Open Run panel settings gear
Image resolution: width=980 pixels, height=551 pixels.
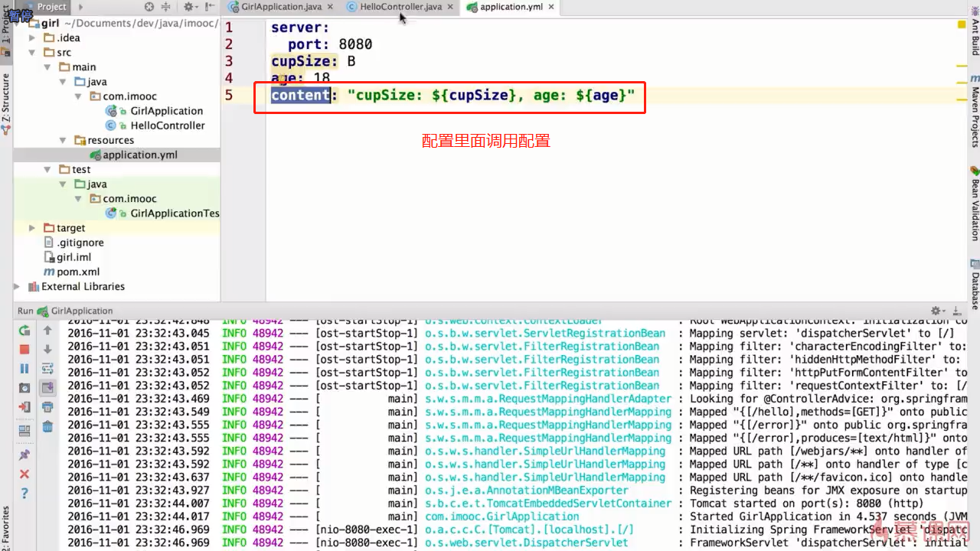(x=939, y=311)
